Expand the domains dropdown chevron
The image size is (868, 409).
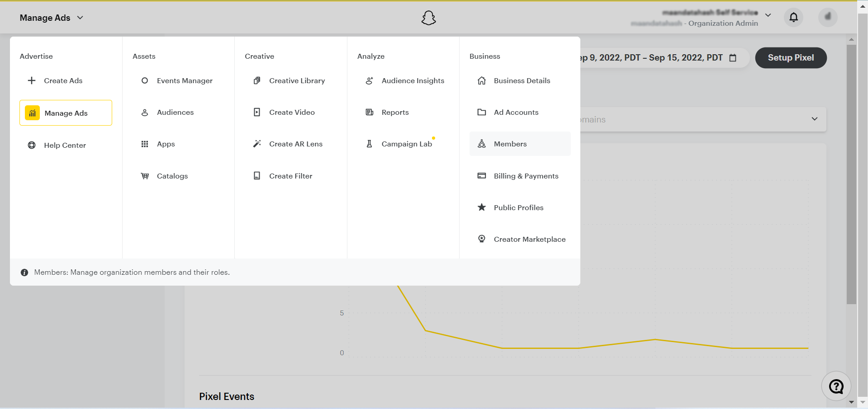pyautogui.click(x=815, y=119)
